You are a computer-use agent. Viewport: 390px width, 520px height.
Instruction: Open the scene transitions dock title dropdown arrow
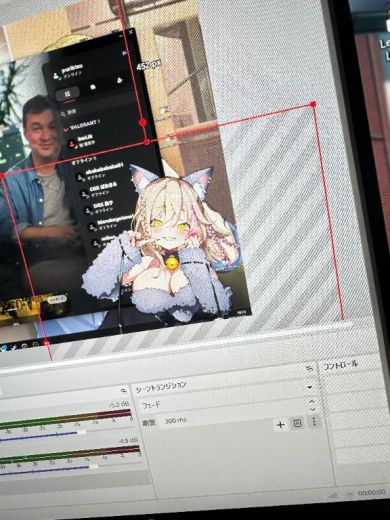310,387
